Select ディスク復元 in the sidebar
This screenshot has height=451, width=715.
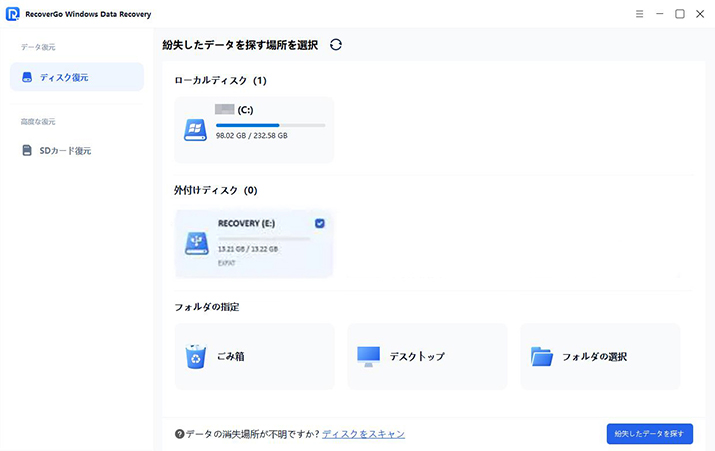pos(77,77)
